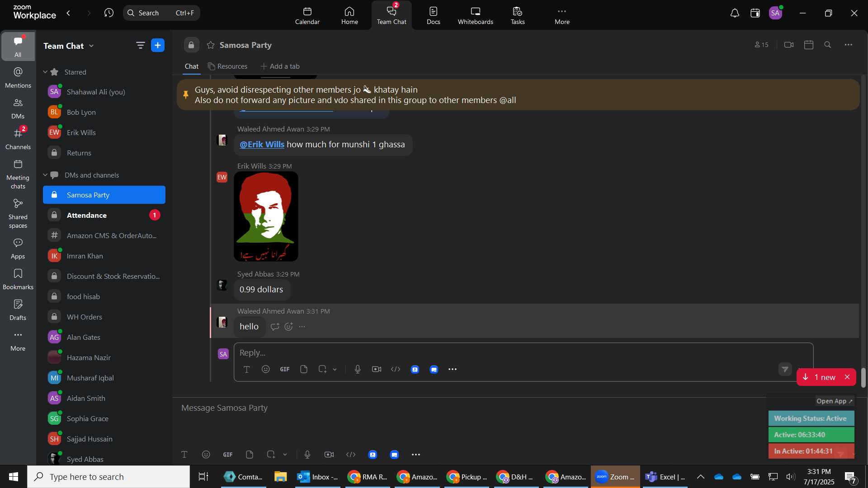868x488 pixels.
Task: Click the @Erik Wills mention link
Action: click(262, 145)
